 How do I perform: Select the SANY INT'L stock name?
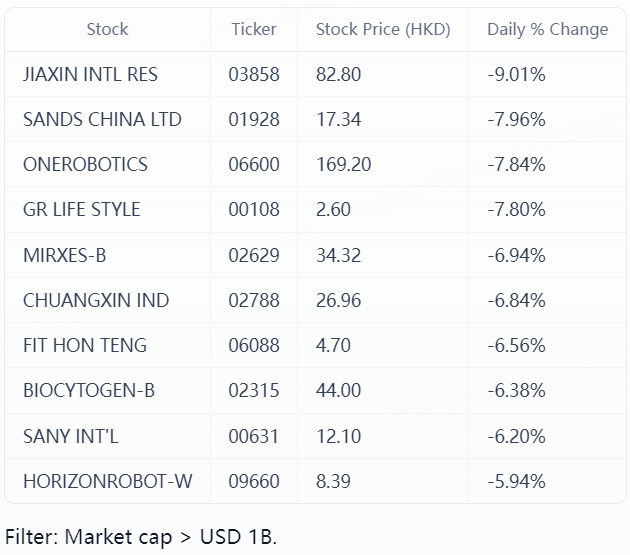point(71,437)
